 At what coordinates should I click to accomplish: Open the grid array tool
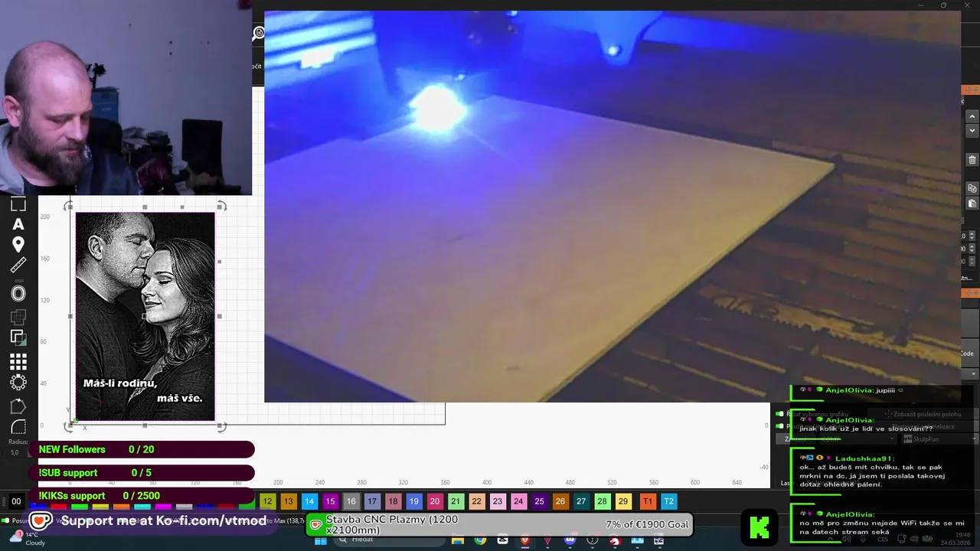18,361
